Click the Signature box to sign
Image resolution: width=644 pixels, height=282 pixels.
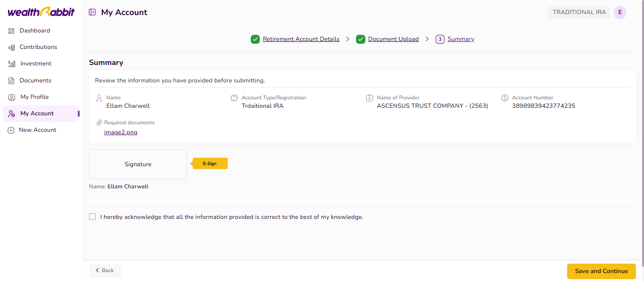pos(138,164)
